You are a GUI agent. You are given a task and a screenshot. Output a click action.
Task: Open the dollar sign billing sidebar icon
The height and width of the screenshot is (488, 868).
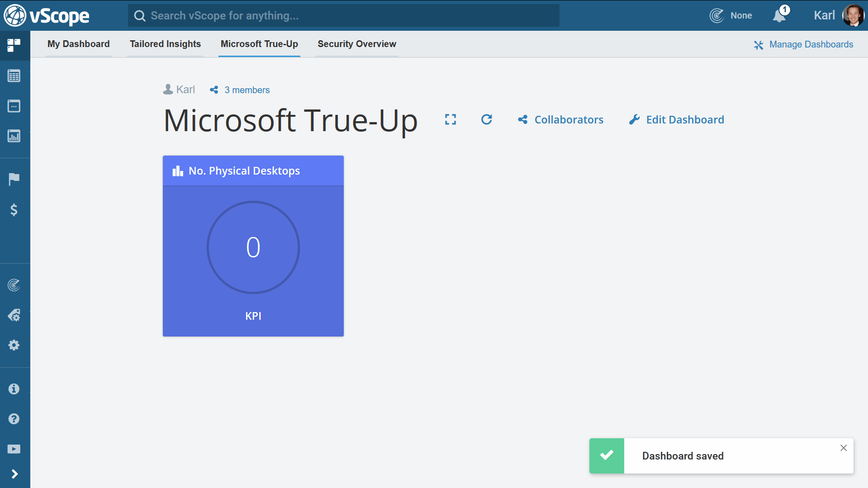[14, 209]
